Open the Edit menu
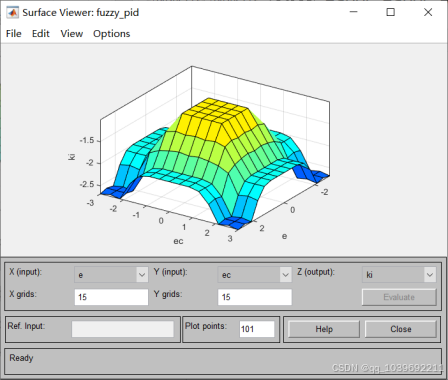The image size is (448, 380). pos(41,34)
